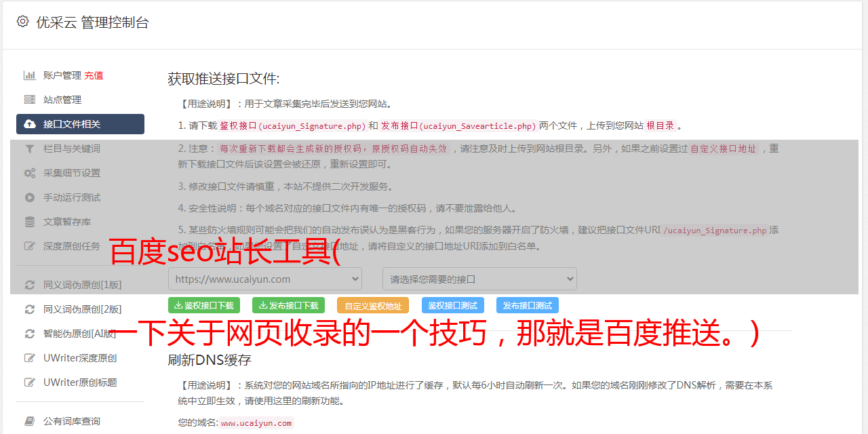Click the play circle icon for 手动运行测试
This screenshot has width=868, height=434.
click(x=30, y=197)
